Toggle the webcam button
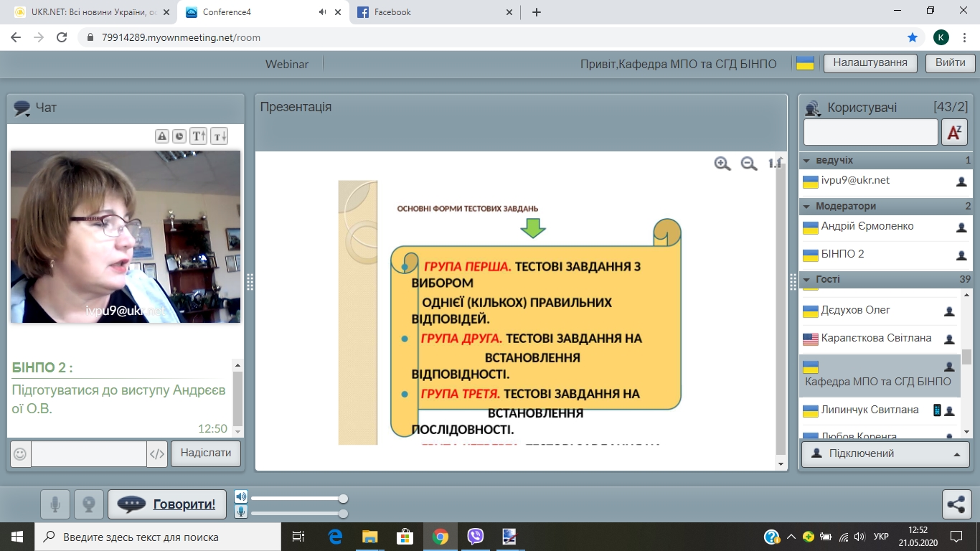Image resolution: width=980 pixels, height=551 pixels. click(x=89, y=504)
